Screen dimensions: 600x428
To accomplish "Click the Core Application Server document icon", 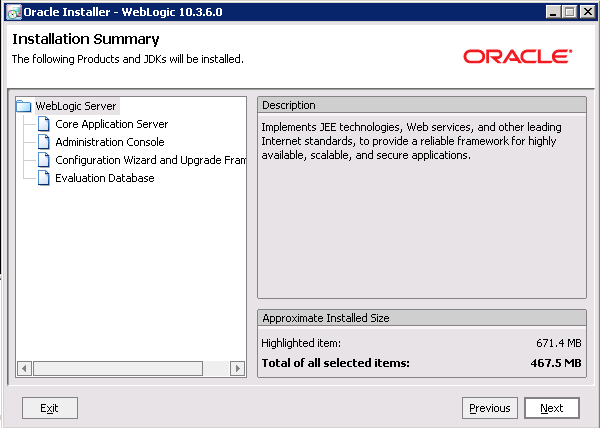I will point(44,124).
